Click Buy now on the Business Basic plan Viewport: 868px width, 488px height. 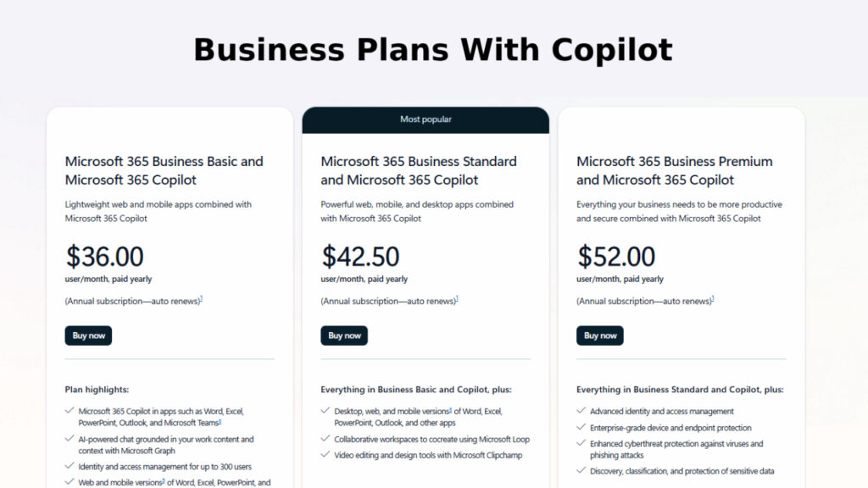pyautogui.click(x=88, y=335)
